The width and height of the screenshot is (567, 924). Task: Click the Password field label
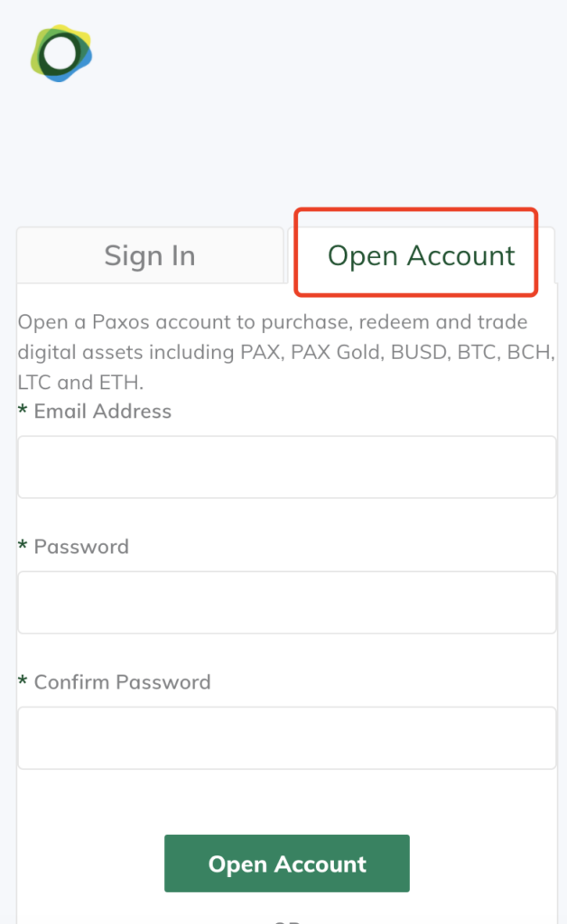(x=81, y=547)
